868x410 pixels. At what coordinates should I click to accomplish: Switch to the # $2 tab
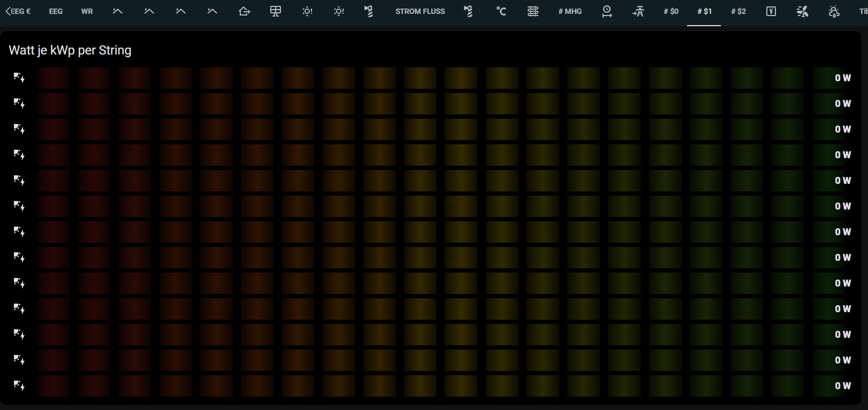[738, 11]
